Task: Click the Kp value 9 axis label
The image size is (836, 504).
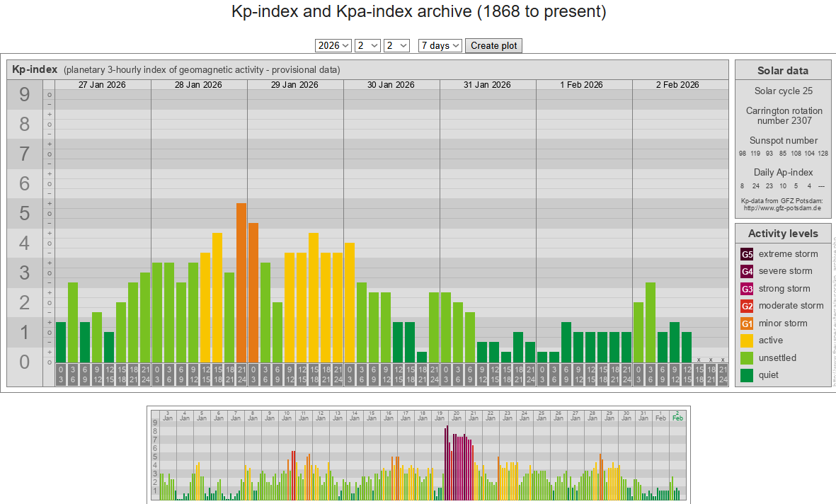Action: (x=25, y=95)
